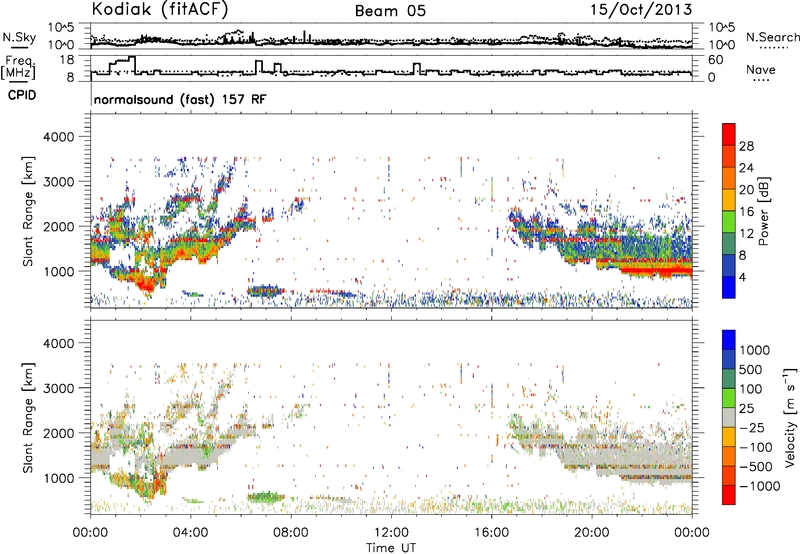This screenshot has height=554, width=800.
Task: Click the "18" frequency axis tick
Action: point(67,60)
